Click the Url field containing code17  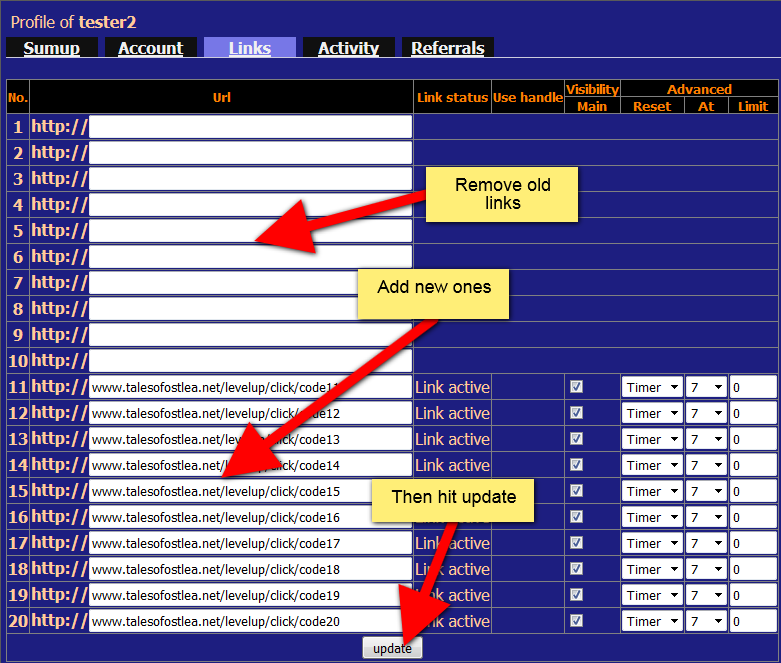tap(250, 543)
